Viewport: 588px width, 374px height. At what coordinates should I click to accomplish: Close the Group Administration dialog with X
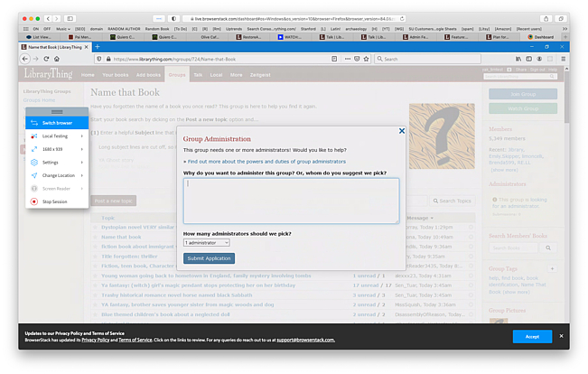click(402, 131)
